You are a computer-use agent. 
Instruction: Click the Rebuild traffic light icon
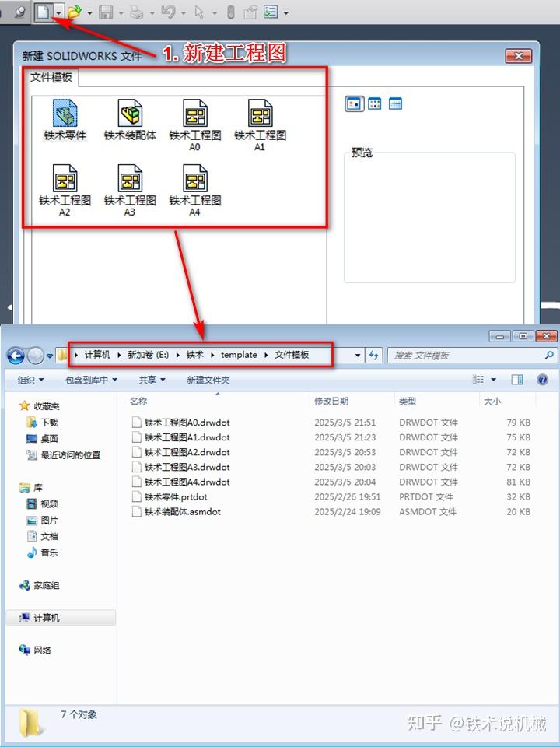click(230, 12)
